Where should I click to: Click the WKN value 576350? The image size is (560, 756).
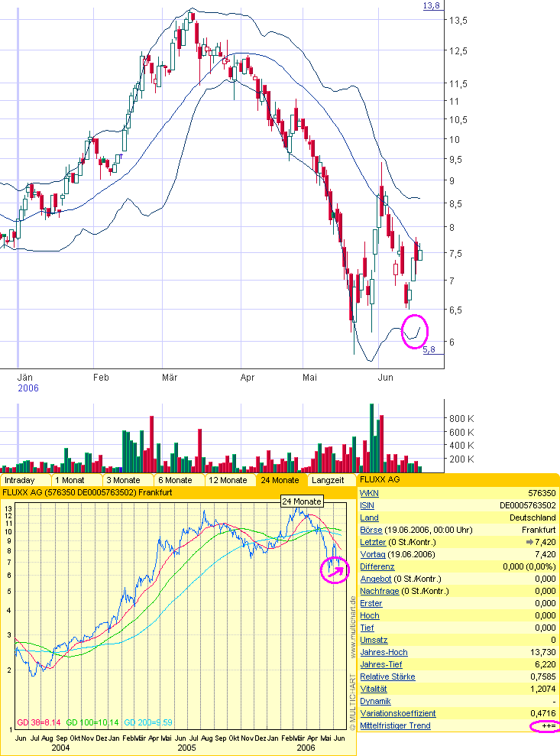(x=542, y=493)
